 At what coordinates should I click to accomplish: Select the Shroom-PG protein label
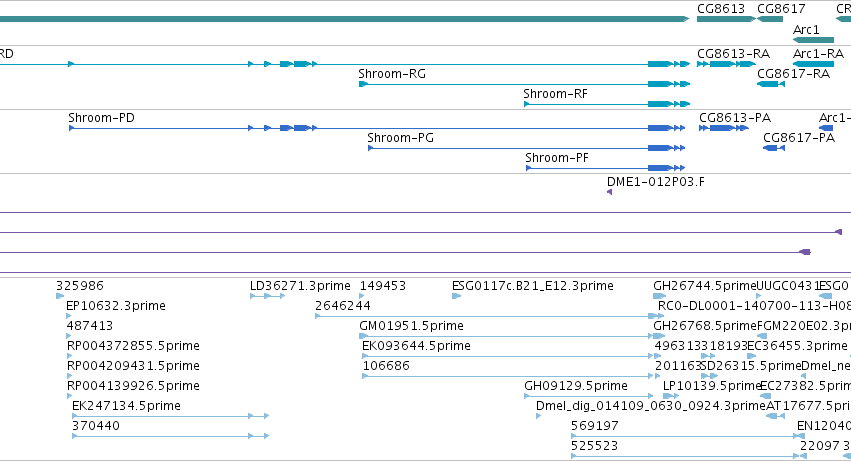click(401, 138)
